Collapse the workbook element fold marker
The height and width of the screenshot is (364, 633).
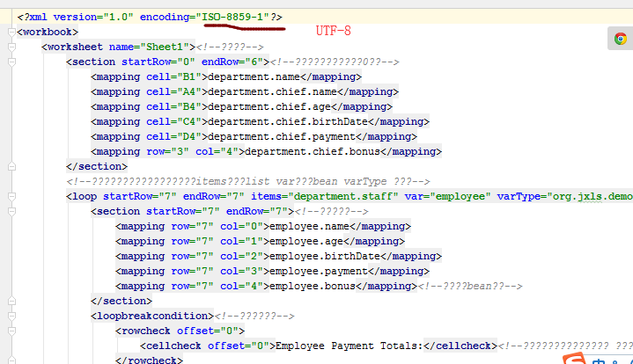click(x=11, y=32)
